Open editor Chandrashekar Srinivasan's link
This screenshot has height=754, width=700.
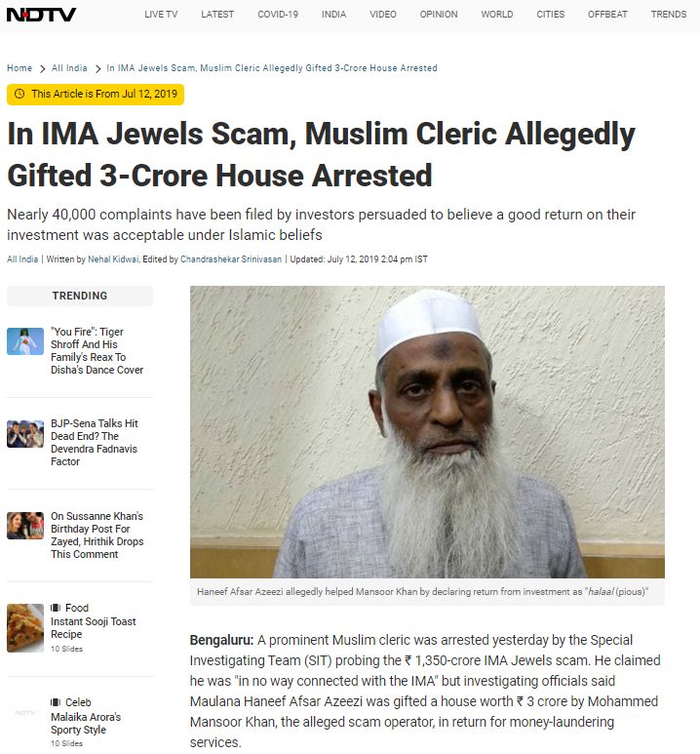click(x=231, y=259)
